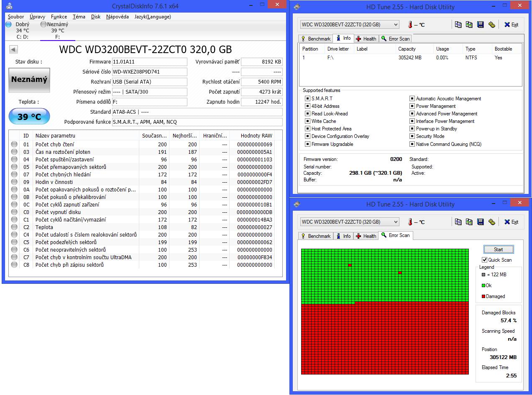Toggle Automatic Acoustic Management checkbox
The width and height of the screenshot is (532, 395).
412,99
